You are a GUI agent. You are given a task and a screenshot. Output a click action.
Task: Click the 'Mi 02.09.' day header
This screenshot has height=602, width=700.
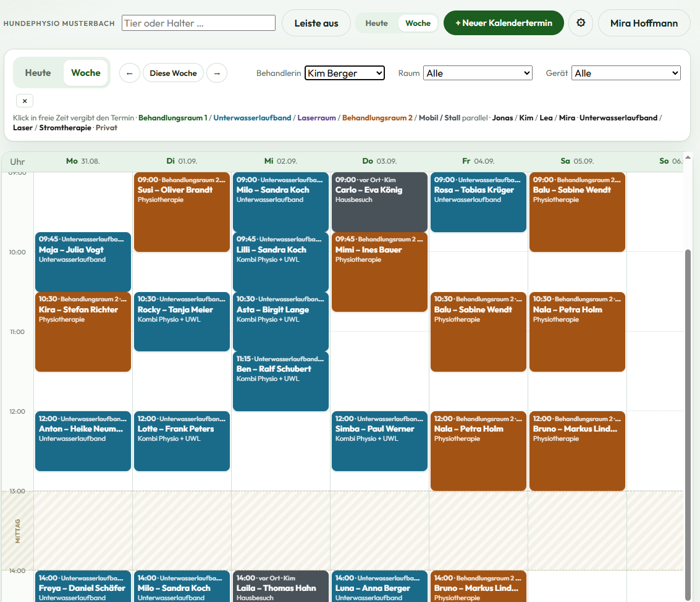coord(280,161)
